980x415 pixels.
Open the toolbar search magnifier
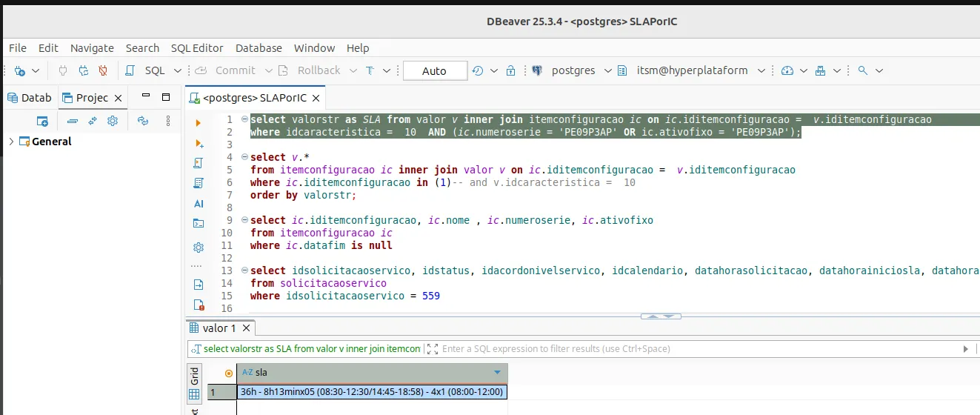click(862, 70)
